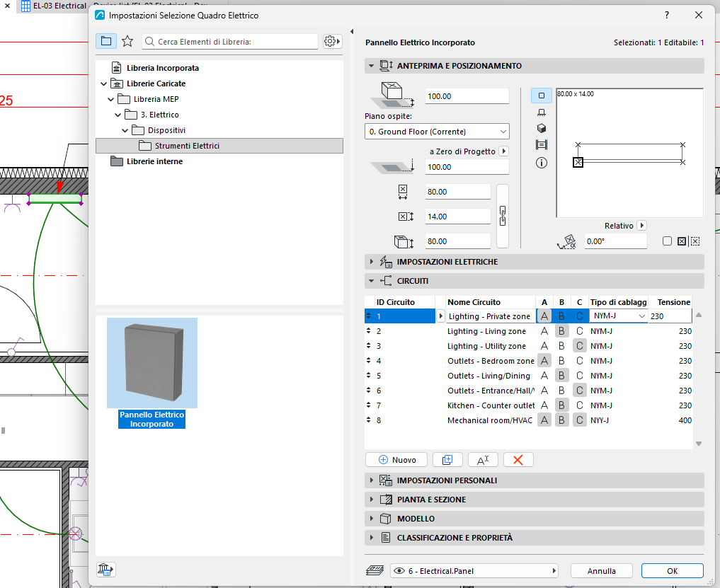The image size is (720, 588).
Task: Toggle phase A for Mechanical room/HVAC
Action: click(544, 420)
